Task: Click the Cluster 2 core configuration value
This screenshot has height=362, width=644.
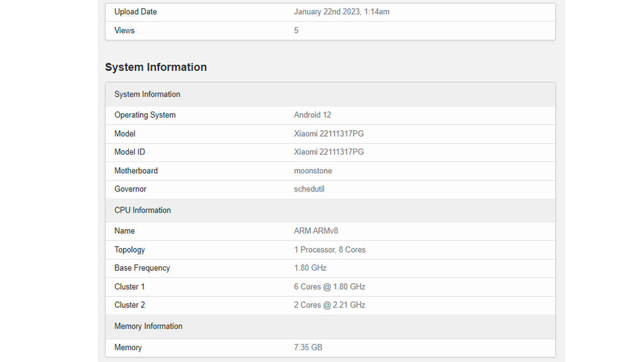Action: coord(330,305)
